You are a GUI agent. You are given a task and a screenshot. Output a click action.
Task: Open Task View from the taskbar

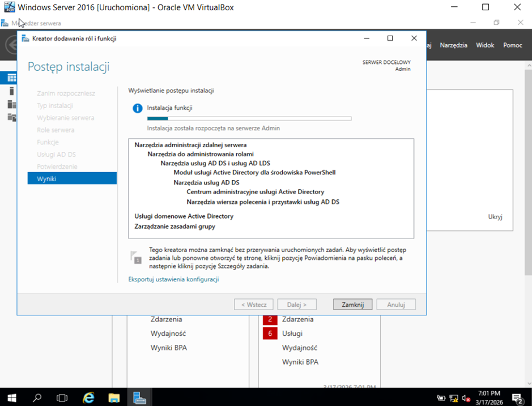pyautogui.click(x=62, y=398)
